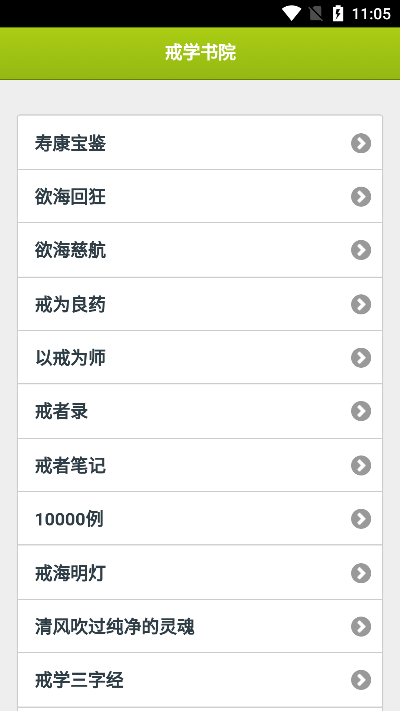Tap the chevron icon next to 欲海回狂

coord(361,197)
